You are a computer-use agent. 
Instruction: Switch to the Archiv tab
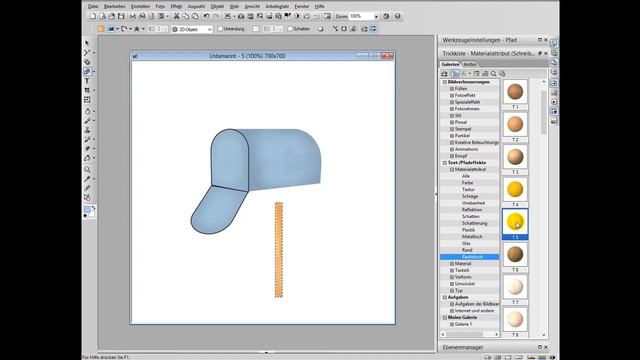(469, 64)
